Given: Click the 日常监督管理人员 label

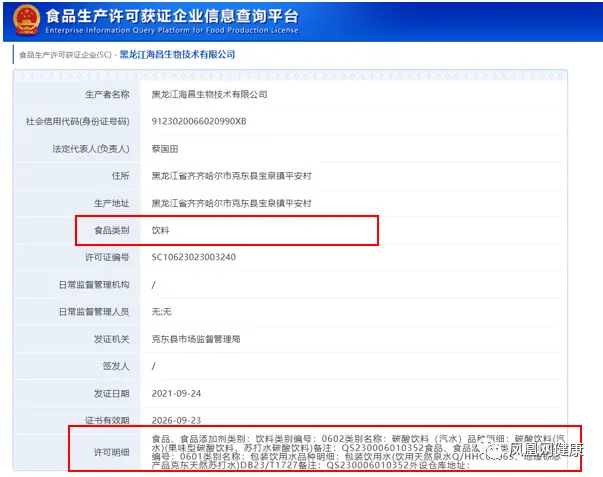Looking at the screenshot, I should tap(94, 312).
